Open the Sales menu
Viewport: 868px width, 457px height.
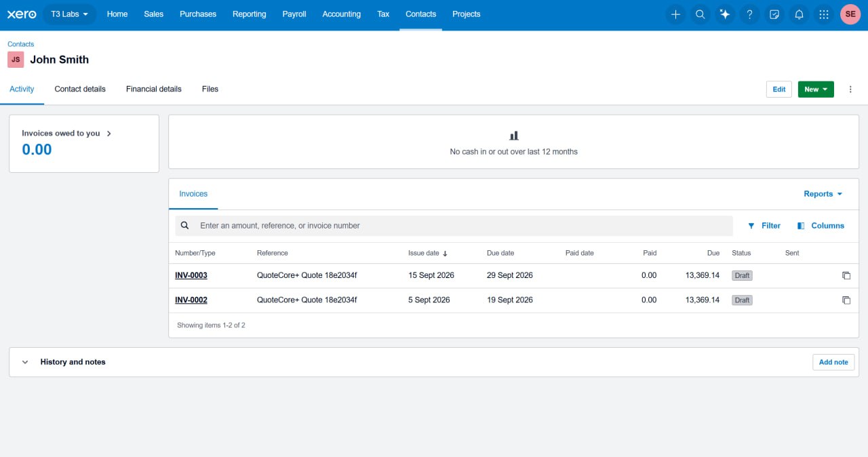[154, 14]
